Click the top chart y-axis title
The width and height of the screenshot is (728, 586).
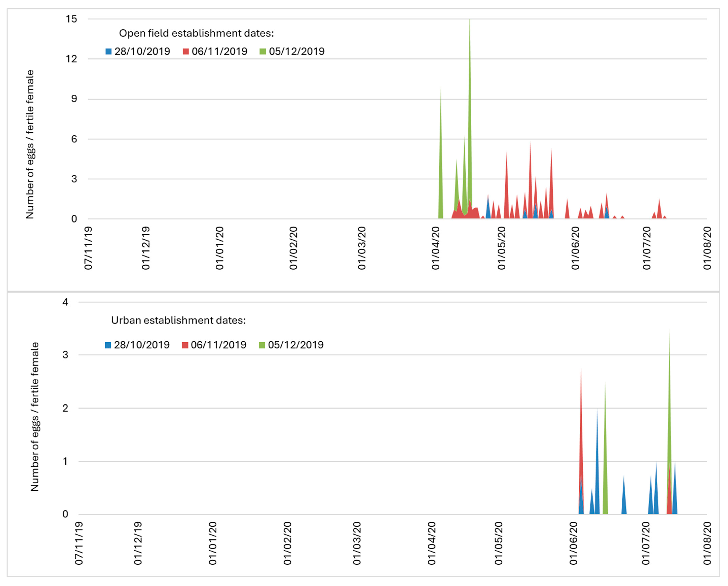(x=30, y=145)
